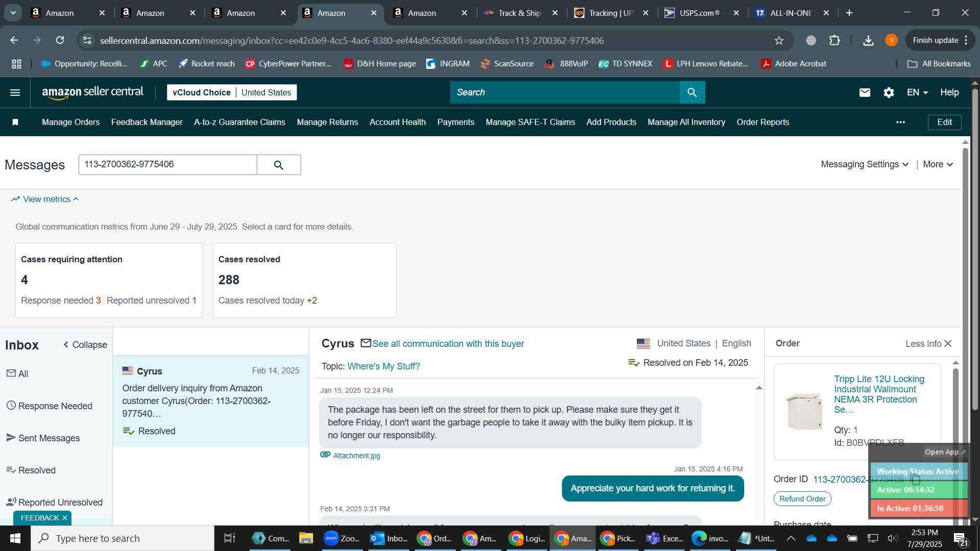This screenshot has height=551, width=980.
Task: Click the top search magnifier button
Action: tap(692, 92)
